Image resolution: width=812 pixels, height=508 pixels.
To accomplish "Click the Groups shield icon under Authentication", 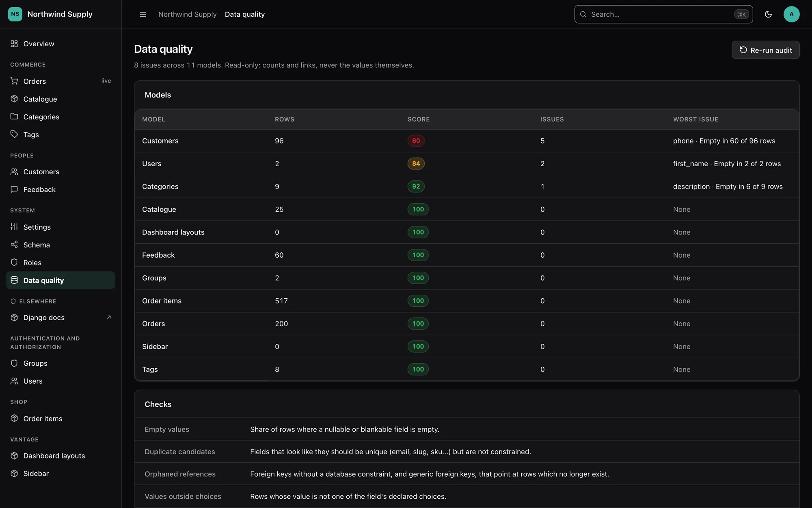I will coord(14,363).
